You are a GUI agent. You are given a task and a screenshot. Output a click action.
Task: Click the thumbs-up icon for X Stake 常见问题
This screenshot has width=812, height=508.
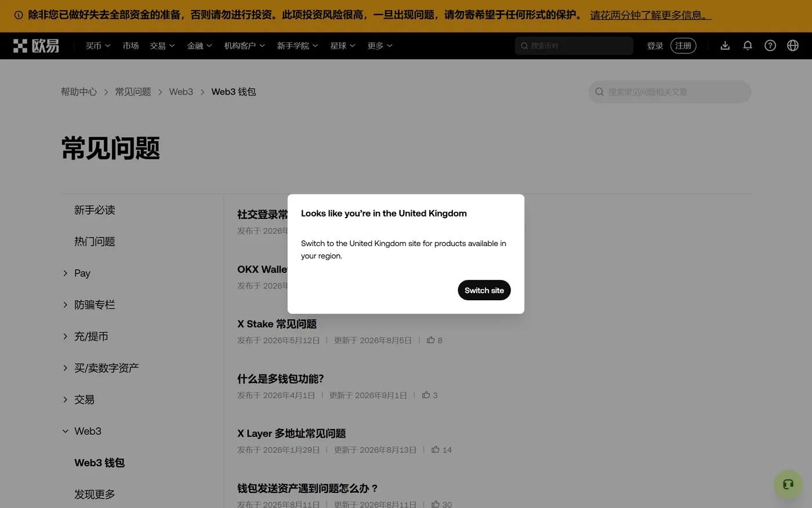[x=430, y=340]
